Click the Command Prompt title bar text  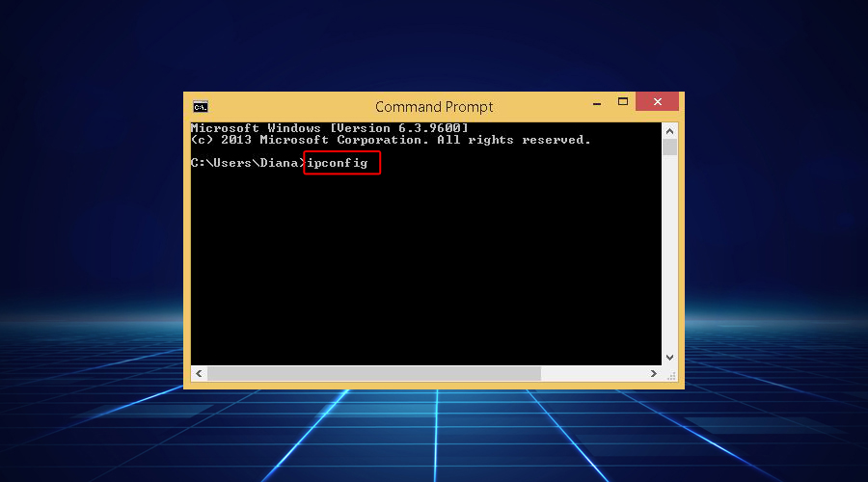[434, 107]
